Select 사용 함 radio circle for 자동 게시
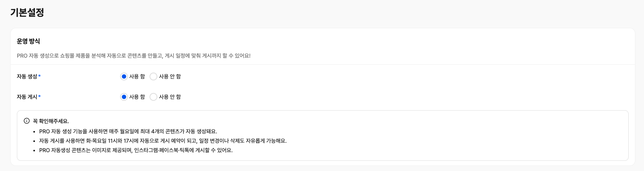 (124, 97)
